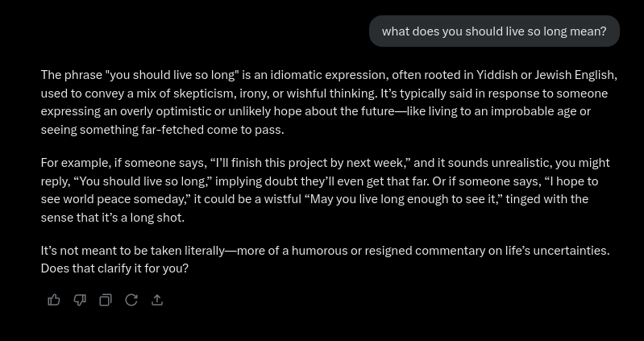644x341 pixels.
Task: Click the final paragraph 'It's not meant to be taken literally'
Action: click(x=326, y=260)
